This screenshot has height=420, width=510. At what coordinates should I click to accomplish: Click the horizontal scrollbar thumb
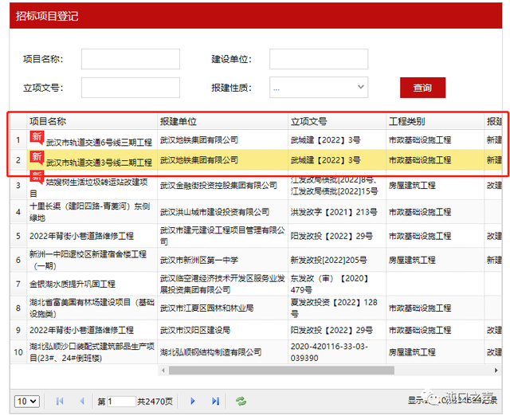(x=281, y=371)
